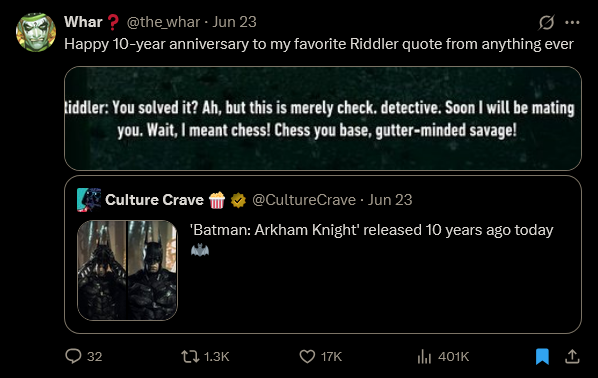Click the share upload icon
598x378 pixels.
[572, 356]
